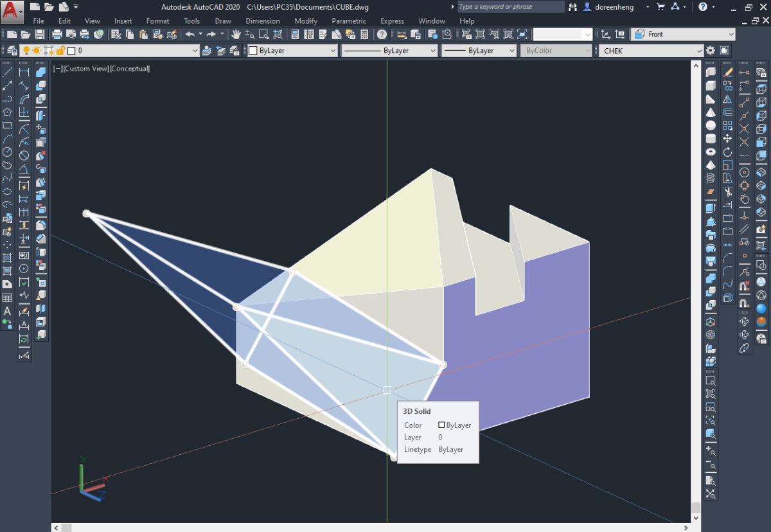Toggle layer freeze sun icon

(x=37, y=50)
